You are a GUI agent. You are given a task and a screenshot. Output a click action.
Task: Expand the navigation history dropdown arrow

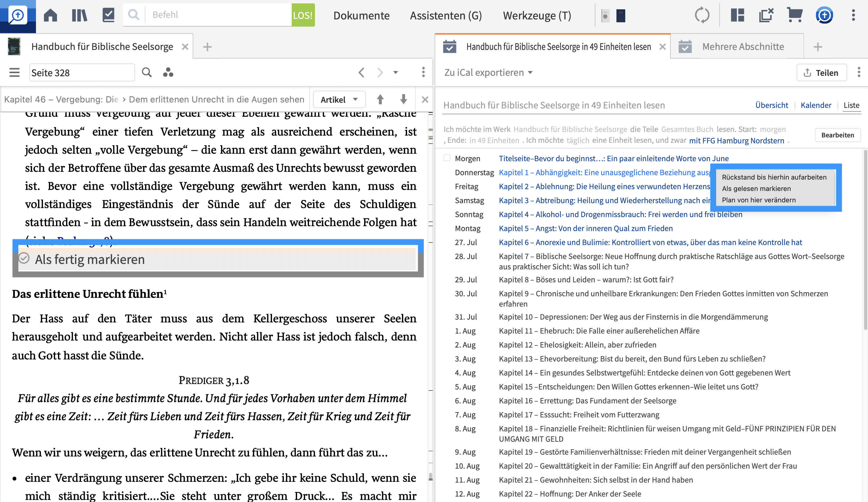tap(396, 72)
